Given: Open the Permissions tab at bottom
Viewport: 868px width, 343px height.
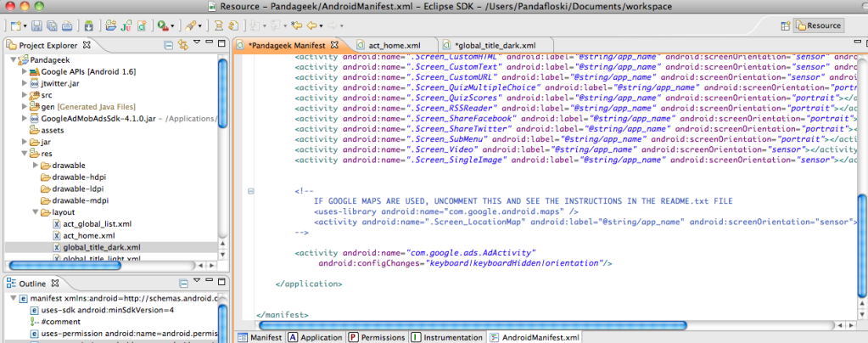Looking at the screenshot, I should tap(377, 337).
